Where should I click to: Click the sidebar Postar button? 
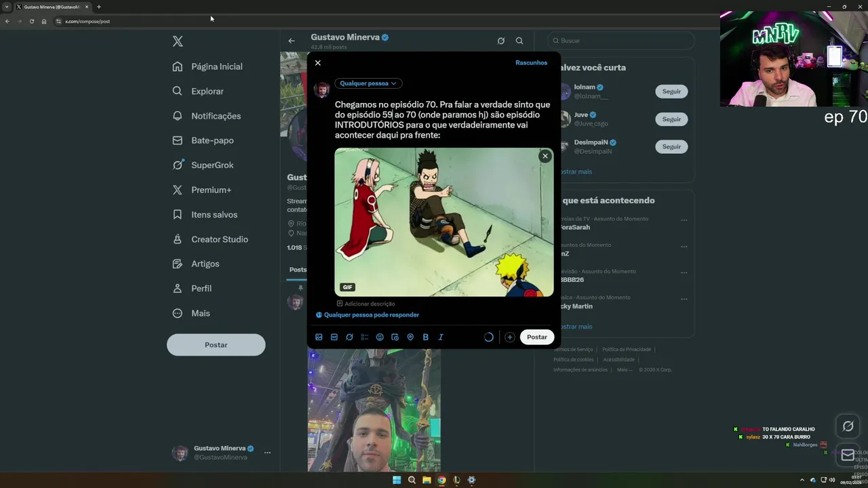[x=216, y=345]
